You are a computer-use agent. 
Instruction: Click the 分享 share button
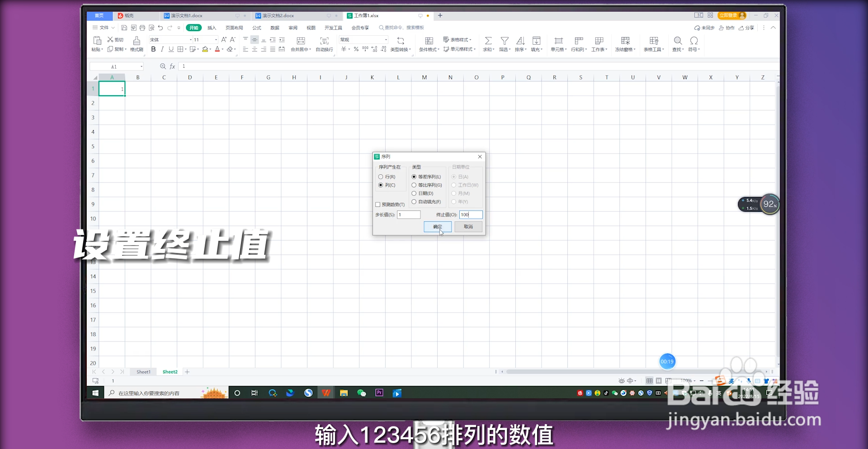746,28
